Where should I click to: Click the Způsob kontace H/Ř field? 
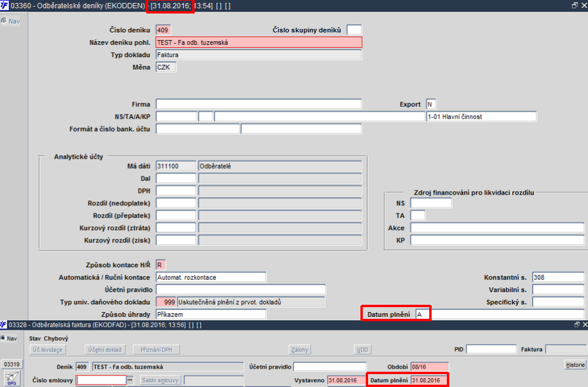161,265
